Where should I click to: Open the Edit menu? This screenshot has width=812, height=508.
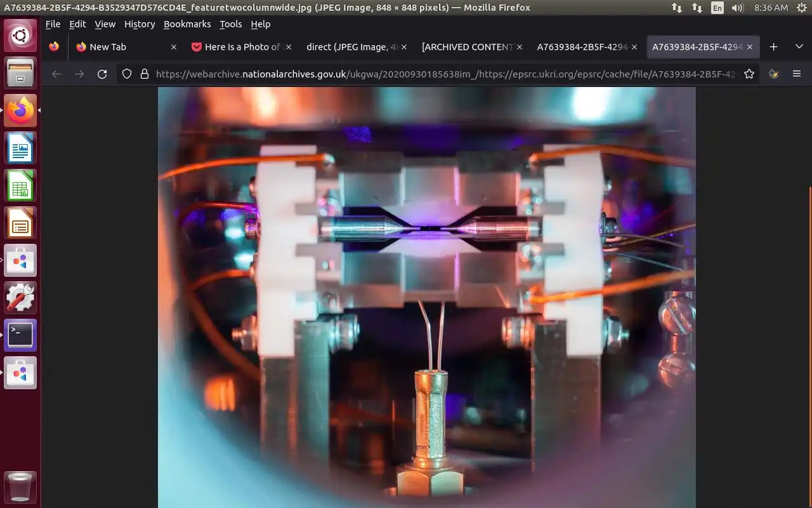[x=77, y=24]
